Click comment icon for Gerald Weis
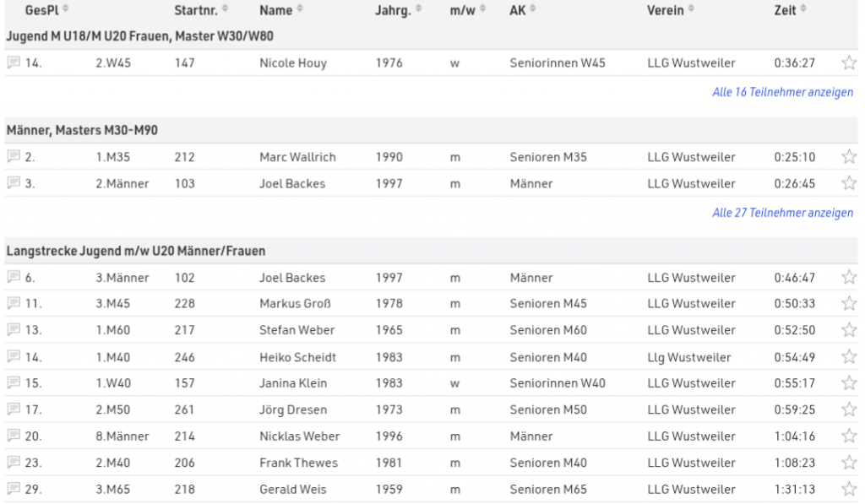Viewport: 865px width, 504px height. coord(14,489)
